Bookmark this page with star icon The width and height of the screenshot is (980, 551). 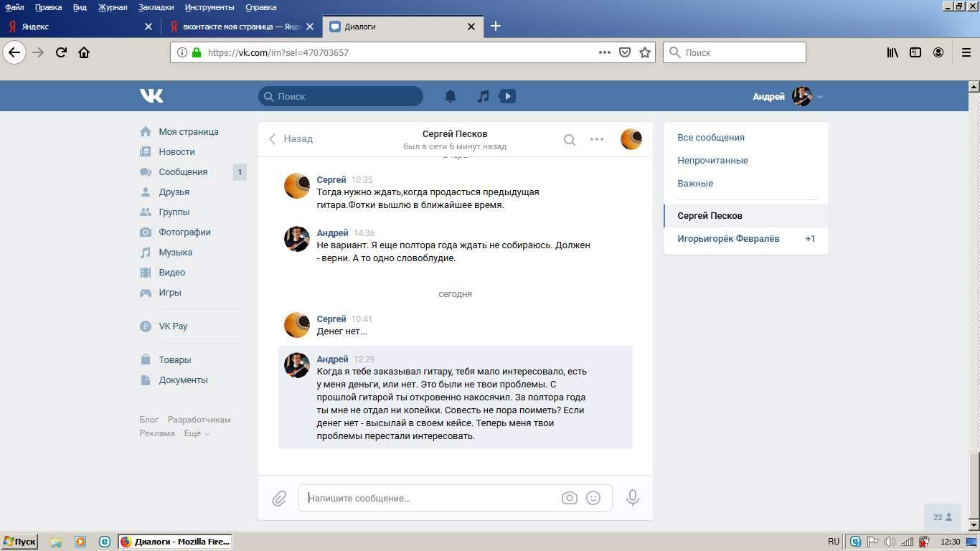click(645, 52)
